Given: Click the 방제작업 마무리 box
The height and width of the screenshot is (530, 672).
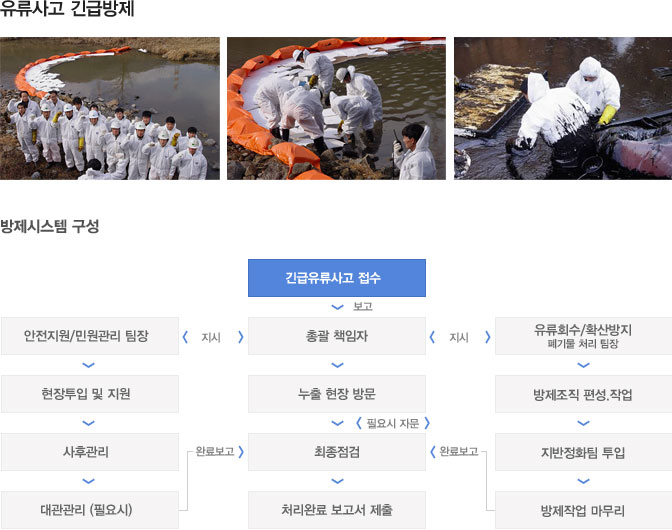Looking at the screenshot, I should (x=583, y=510).
